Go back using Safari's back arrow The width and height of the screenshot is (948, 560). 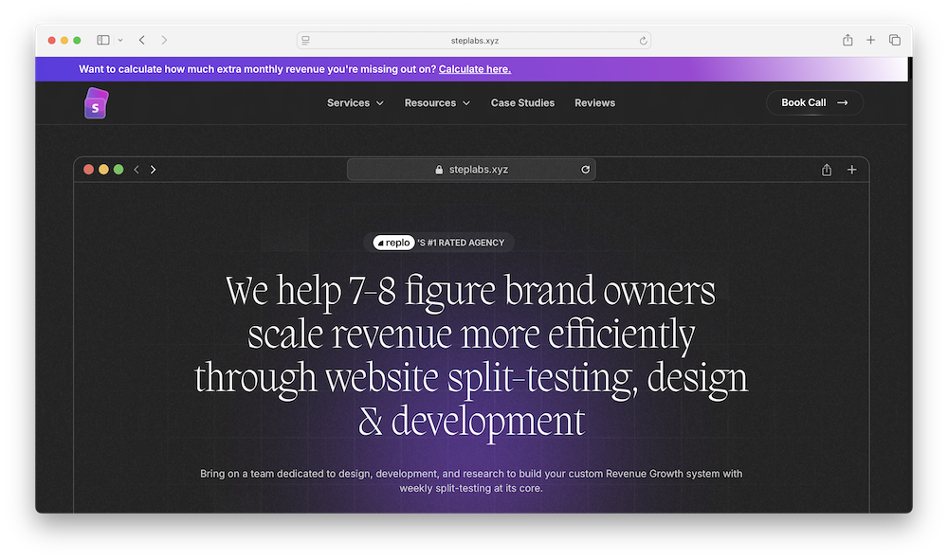pyautogui.click(x=141, y=40)
